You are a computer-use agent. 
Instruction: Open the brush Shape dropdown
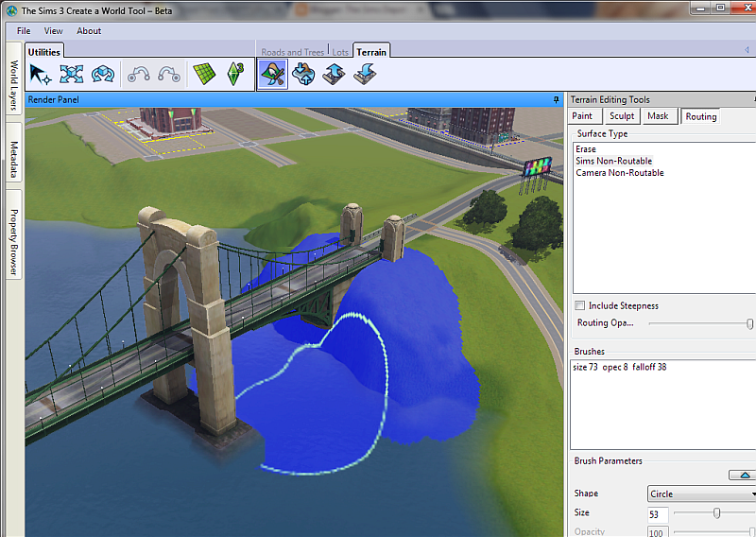(701, 494)
